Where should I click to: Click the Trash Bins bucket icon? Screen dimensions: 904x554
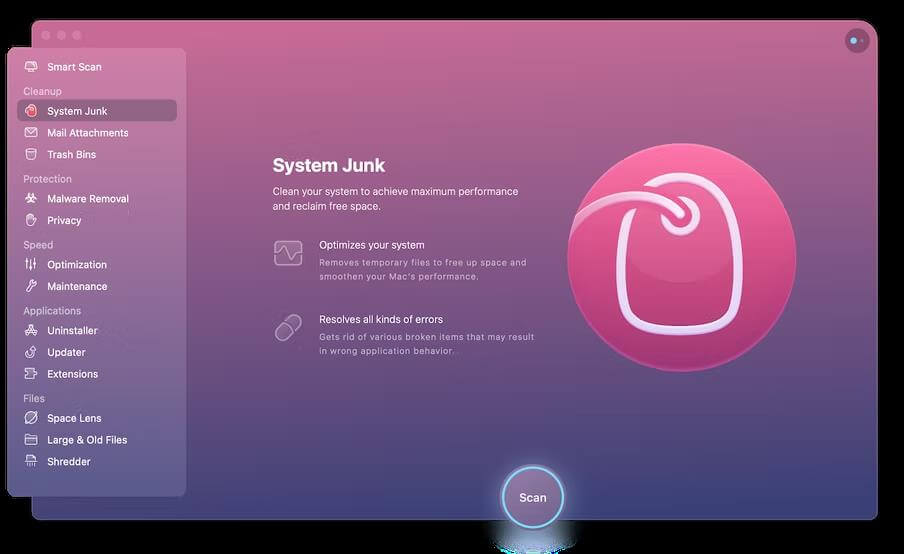(x=30, y=155)
